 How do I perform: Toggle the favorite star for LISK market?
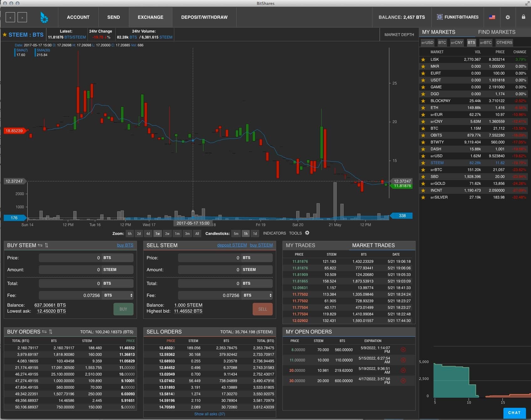click(x=423, y=60)
